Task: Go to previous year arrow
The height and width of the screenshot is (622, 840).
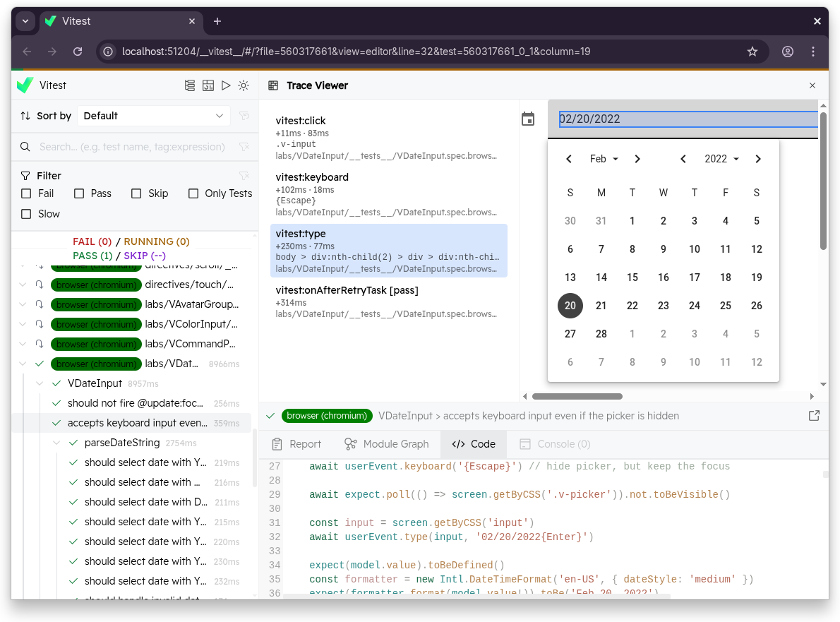Action: (x=683, y=159)
